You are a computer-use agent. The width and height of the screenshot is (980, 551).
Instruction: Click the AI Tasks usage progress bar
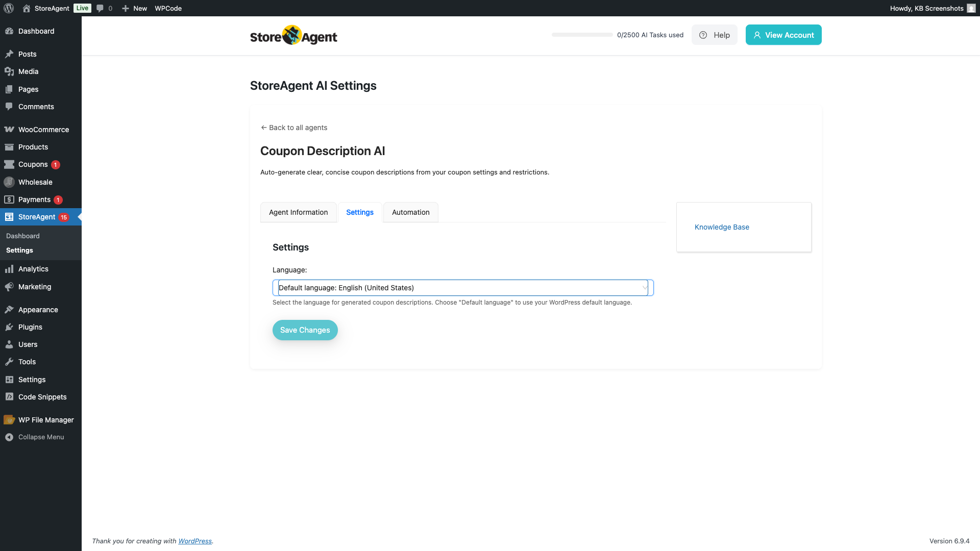pos(582,35)
